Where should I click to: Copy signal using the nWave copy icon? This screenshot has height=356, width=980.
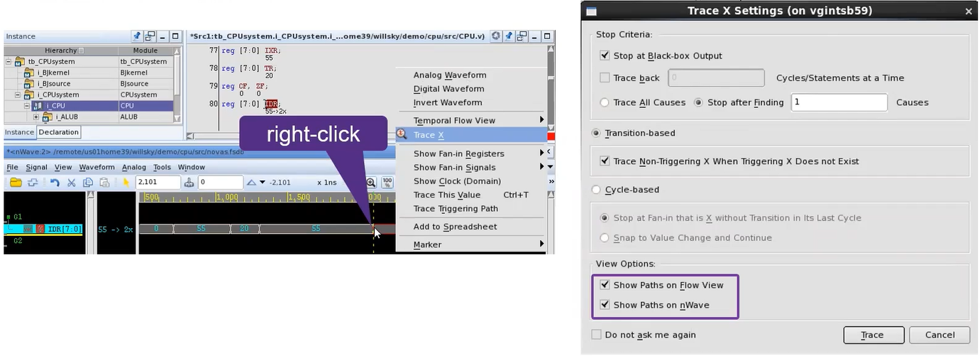pos(87,183)
